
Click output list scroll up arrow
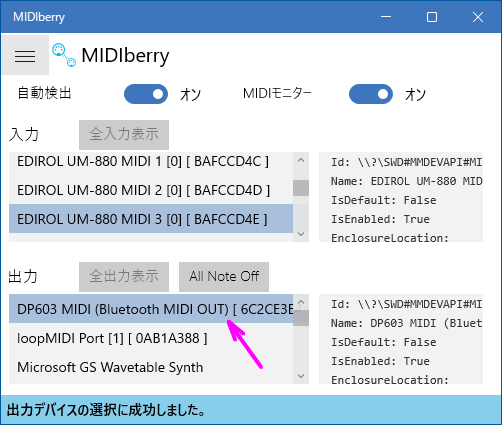click(x=301, y=302)
